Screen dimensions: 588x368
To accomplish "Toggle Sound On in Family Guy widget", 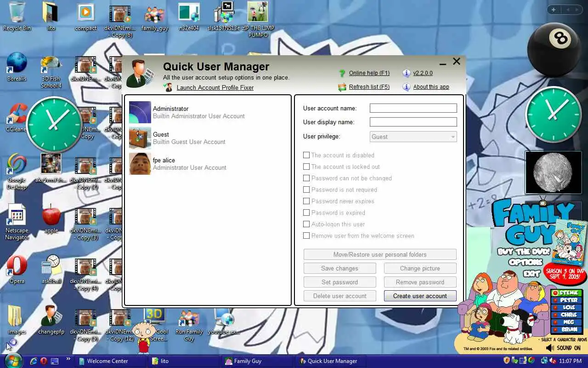I will point(563,348).
